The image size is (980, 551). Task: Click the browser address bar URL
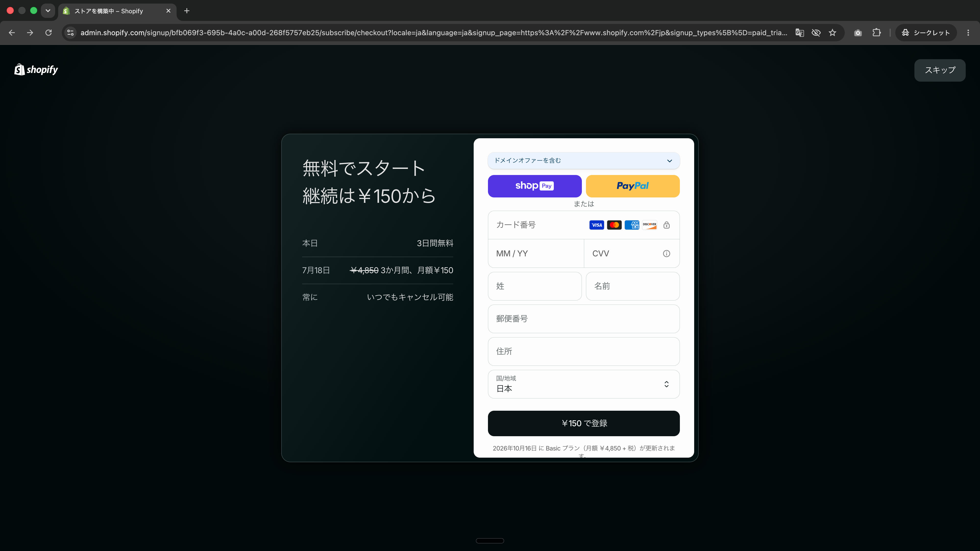pyautogui.click(x=434, y=33)
